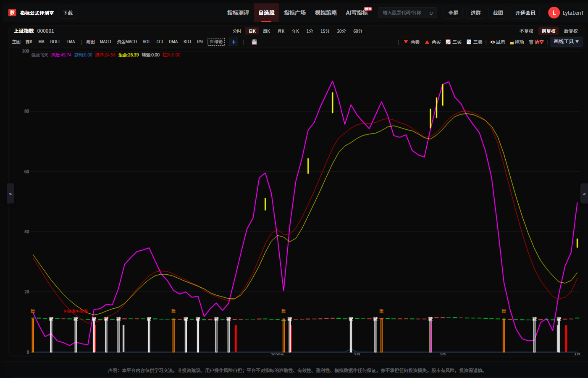Viewport: 588px width, 378px height.
Task: Click the 进群 button
Action: [x=475, y=13]
